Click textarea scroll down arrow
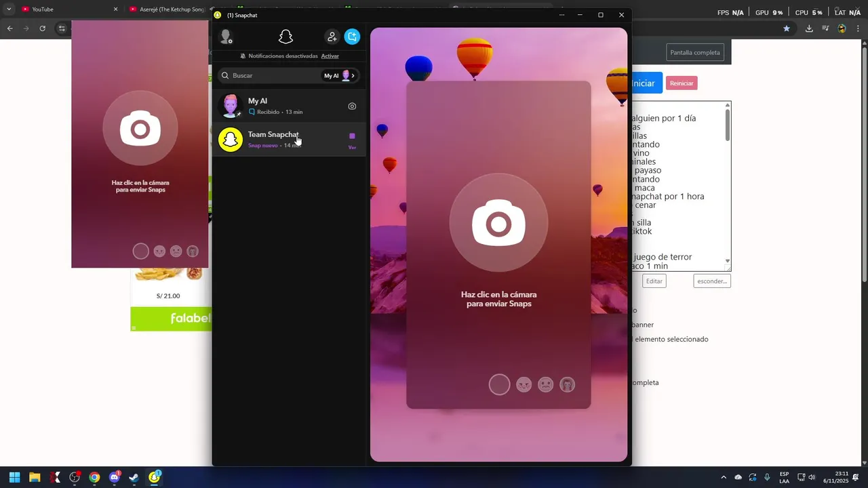The width and height of the screenshot is (868, 488). click(x=728, y=261)
